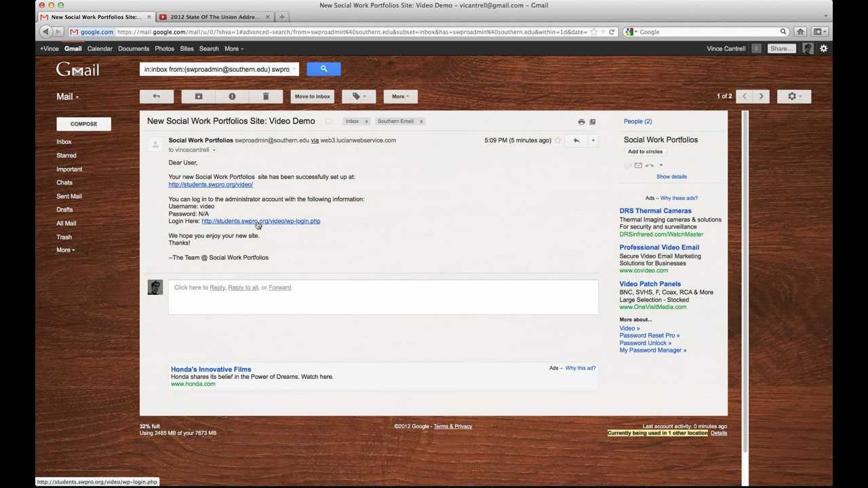
Task: Reload the page with the refresh icon
Action: point(612,32)
